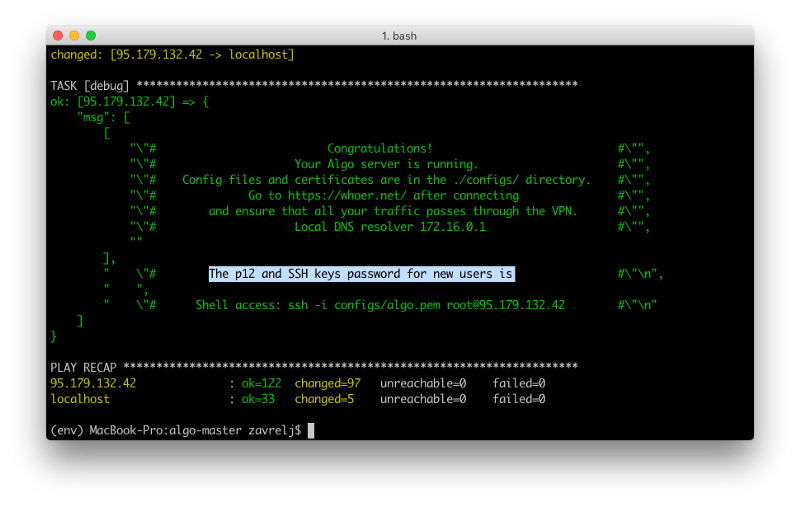Click 'failed=0' on the 95.179.132.42 row
This screenshot has width=800, height=506.
point(519,383)
